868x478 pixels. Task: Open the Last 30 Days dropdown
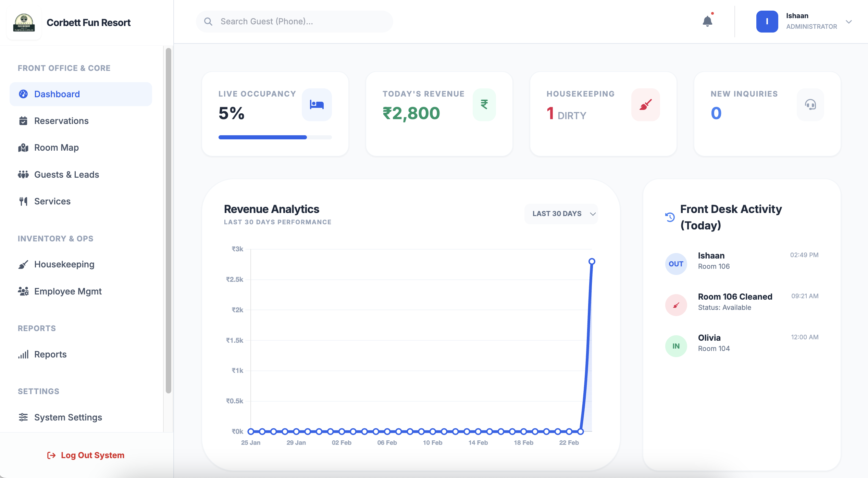561,214
